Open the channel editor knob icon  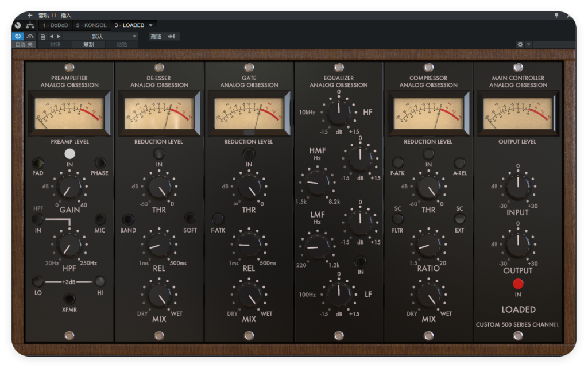click(x=18, y=25)
